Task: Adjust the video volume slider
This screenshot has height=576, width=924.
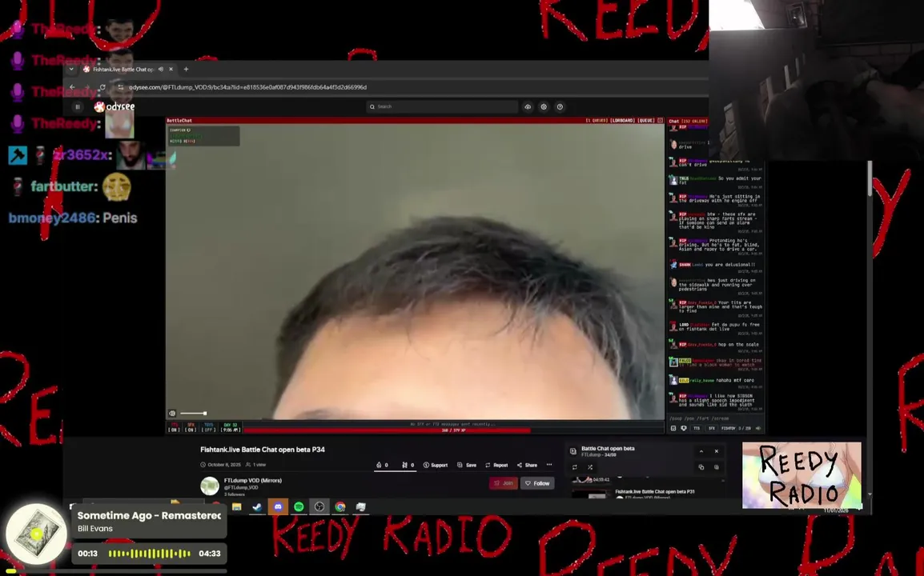Action: pos(193,414)
